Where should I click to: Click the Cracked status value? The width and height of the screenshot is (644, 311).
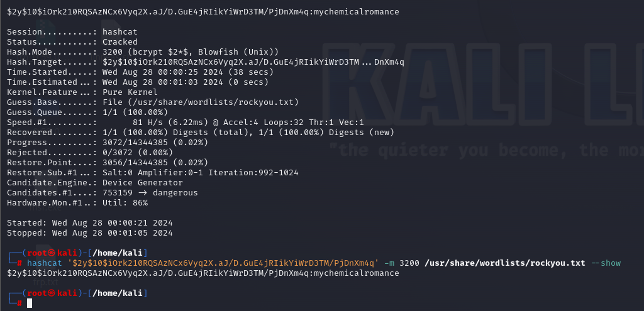point(120,42)
